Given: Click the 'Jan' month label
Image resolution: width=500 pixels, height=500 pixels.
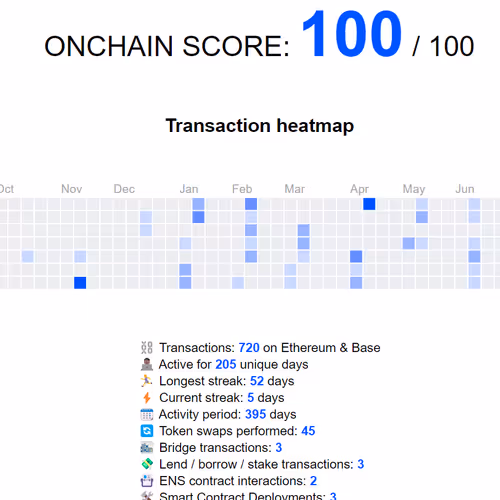Looking at the screenshot, I should (189, 189).
